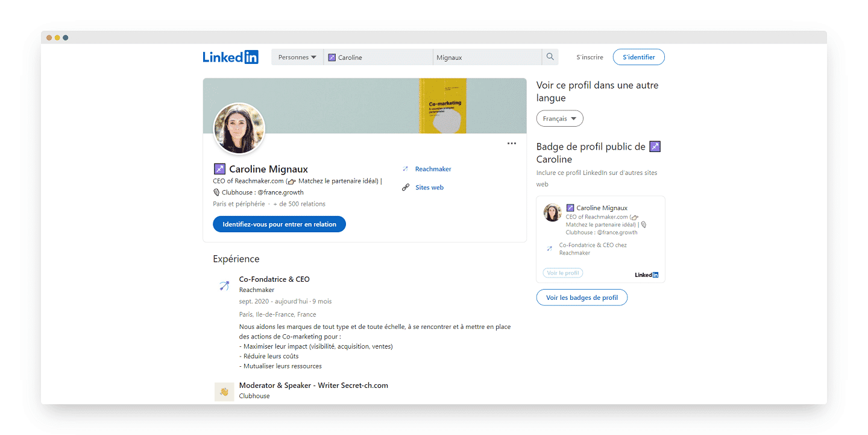Click the Clubhouse logo in Expérience section

224,392
